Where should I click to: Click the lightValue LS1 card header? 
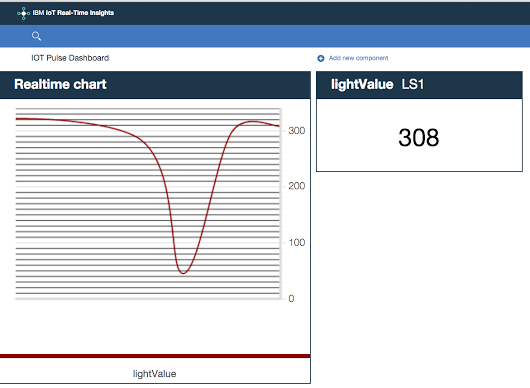coord(419,85)
